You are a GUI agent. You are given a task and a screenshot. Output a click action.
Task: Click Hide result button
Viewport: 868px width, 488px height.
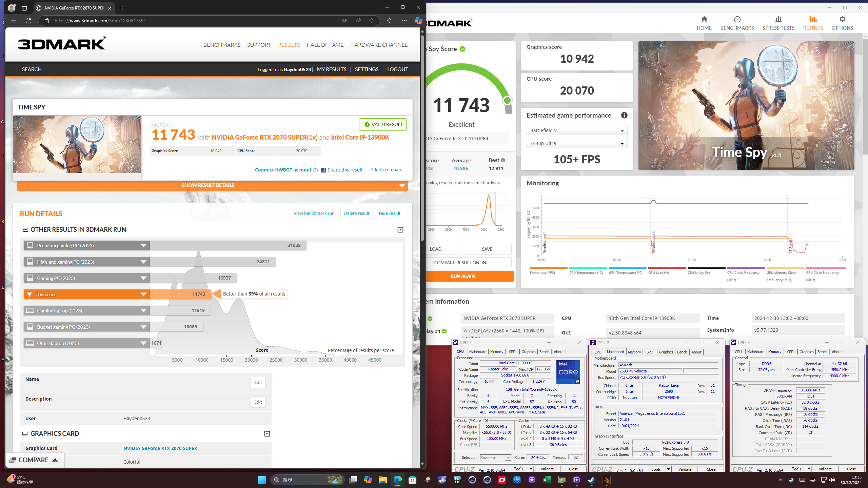click(389, 213)
